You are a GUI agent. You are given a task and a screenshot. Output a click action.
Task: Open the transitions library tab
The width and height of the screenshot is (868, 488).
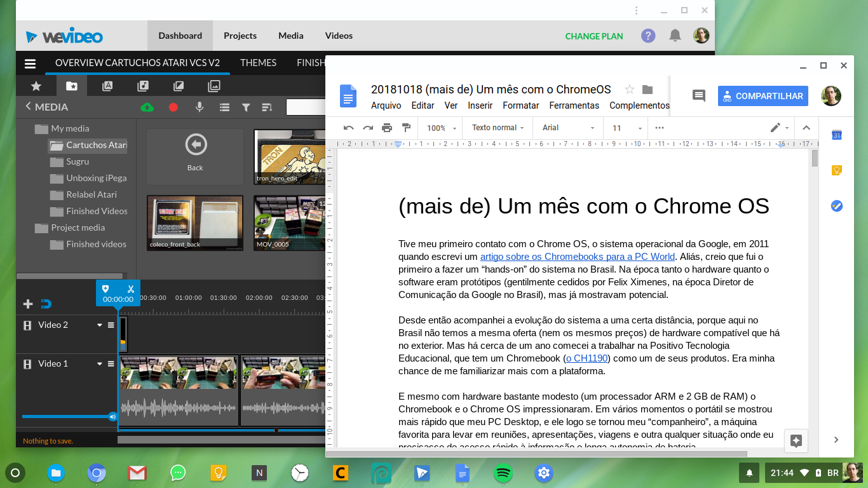(179, 86)
